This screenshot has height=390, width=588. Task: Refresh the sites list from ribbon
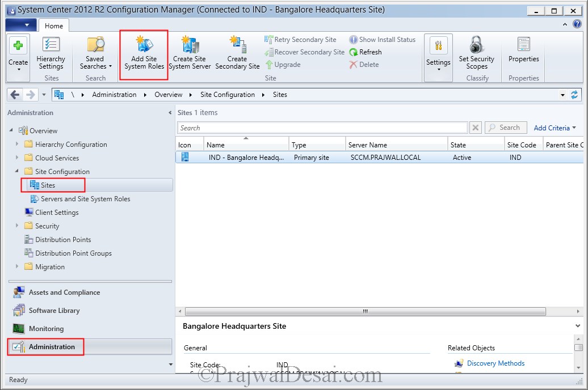pyautogui.click(x=366, y=52)
